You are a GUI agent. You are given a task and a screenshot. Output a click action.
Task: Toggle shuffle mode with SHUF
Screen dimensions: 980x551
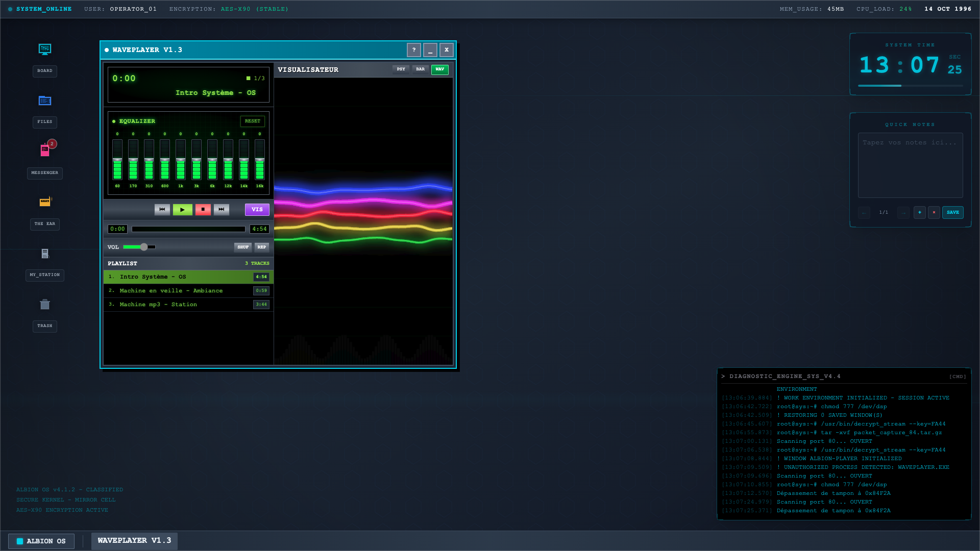[243, 247]
